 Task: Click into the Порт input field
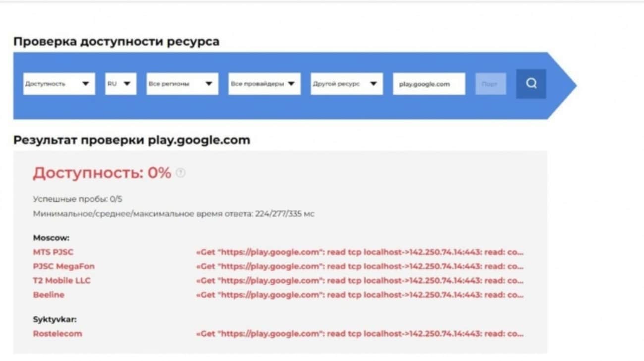click(x=490, y=84)
